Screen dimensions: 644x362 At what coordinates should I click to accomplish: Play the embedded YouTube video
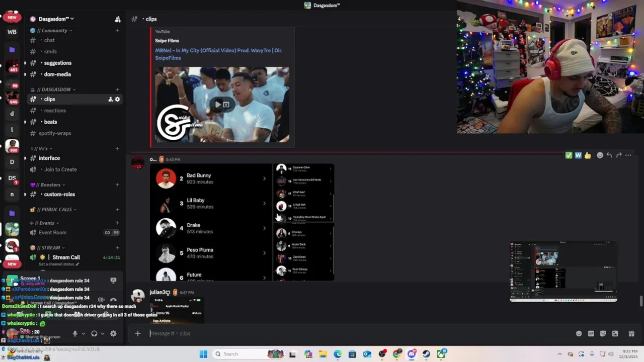(x=218, y=105)
